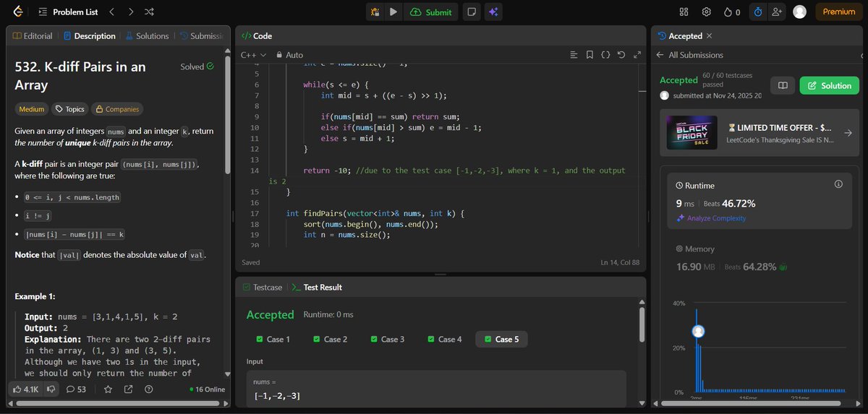Click runtime chart highlighted marker
Image resolution: width=868 pixels, height=414 pixels.
pos(698,332)
